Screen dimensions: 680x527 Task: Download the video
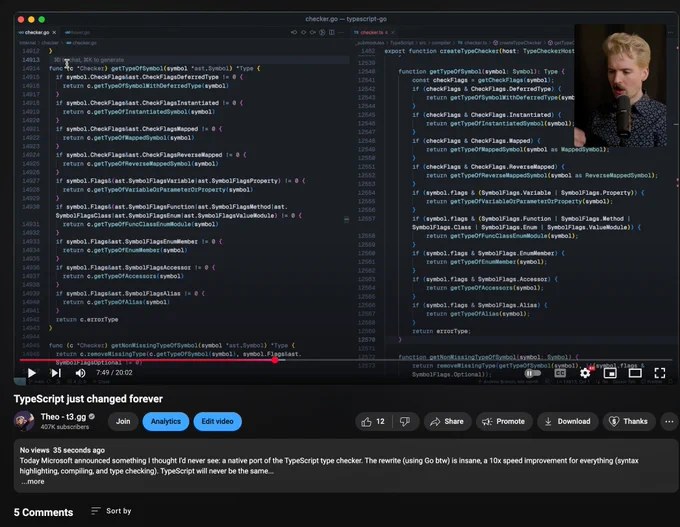(x=568, y=422)
